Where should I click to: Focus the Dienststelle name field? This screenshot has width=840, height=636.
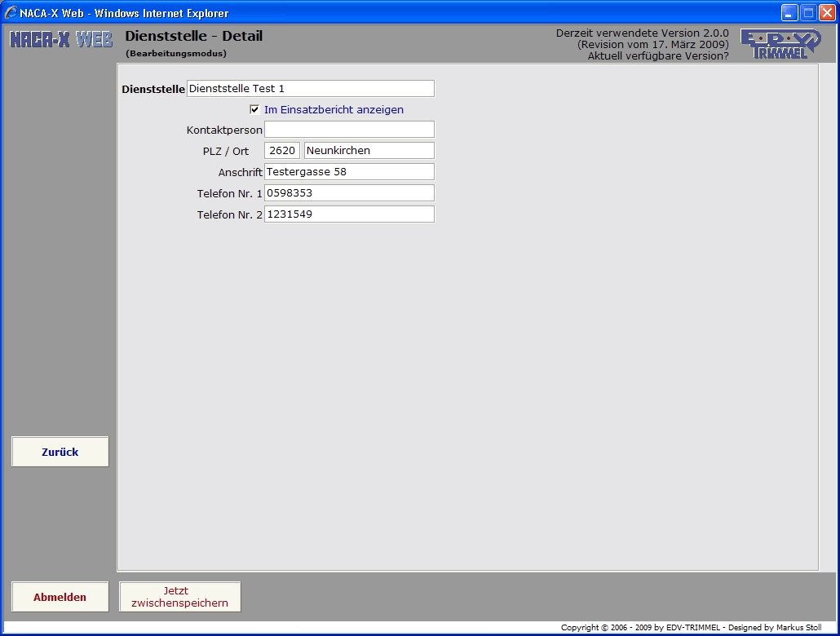pos(310,88)
